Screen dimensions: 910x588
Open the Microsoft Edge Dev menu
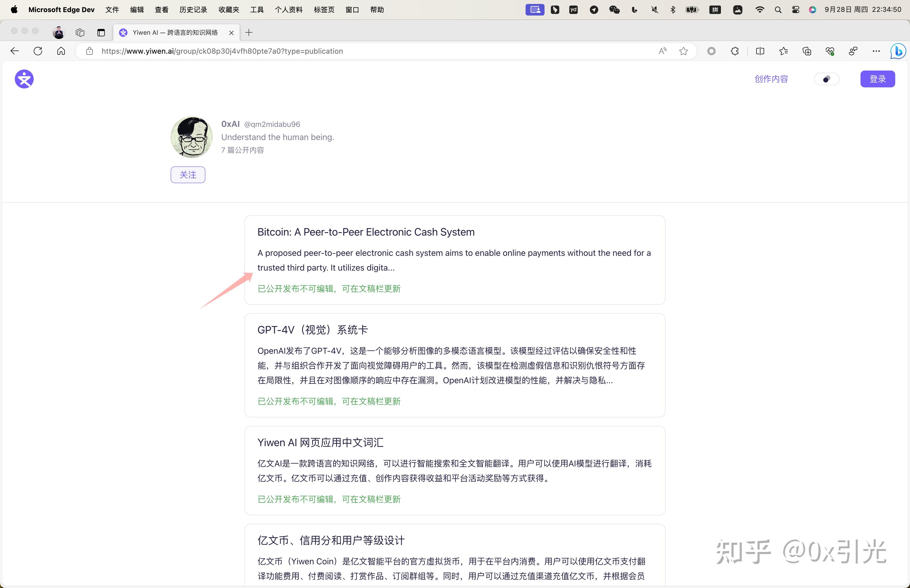point(61,9)
